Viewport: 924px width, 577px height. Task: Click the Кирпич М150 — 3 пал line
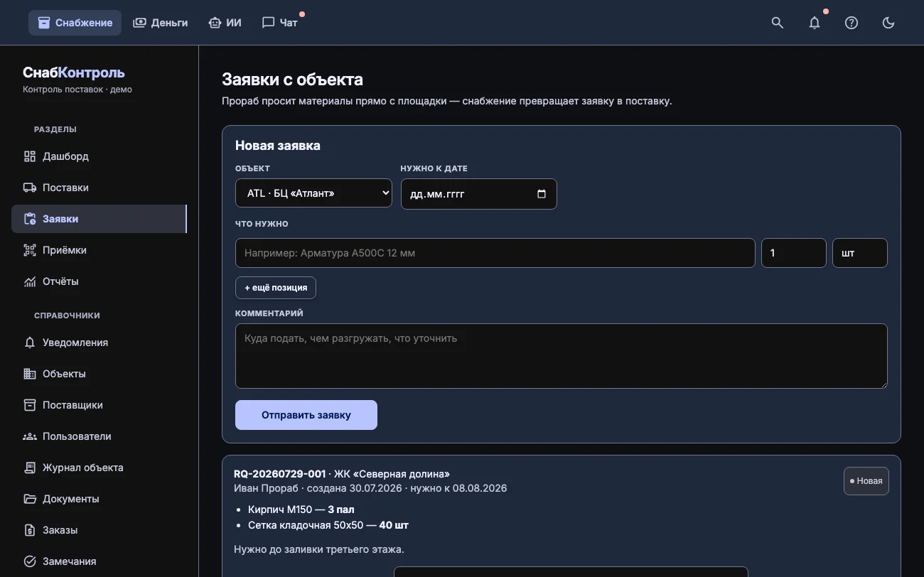(x=301, y=509)
